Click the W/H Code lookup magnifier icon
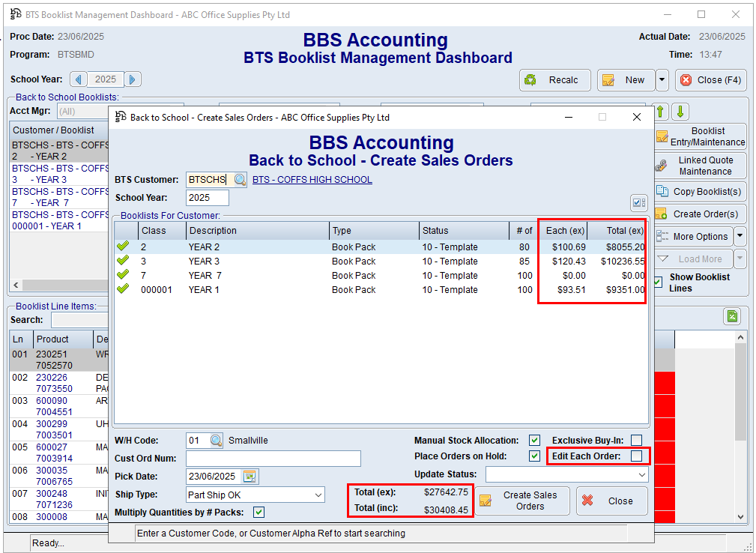Viewport: 756px width, 553px height. click(x=216, y=441)
